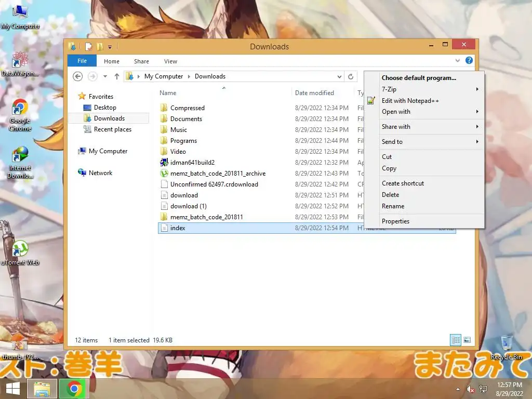Go back with the Back arrow button
The image size is (532, 399).
coord(78,76)
